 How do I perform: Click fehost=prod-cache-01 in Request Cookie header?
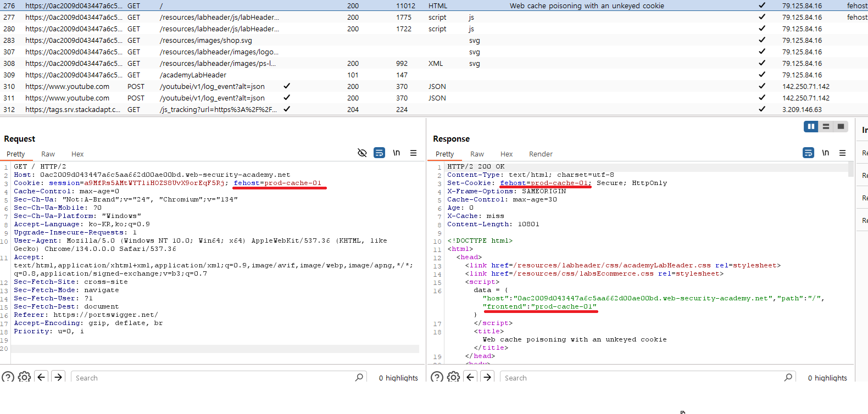(277, 183)
